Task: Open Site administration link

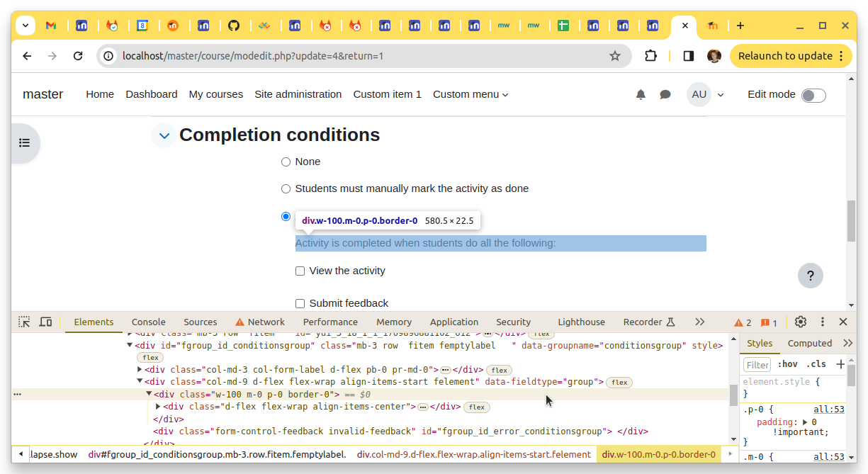Action: pyautogui.click(x=298, y=94)
